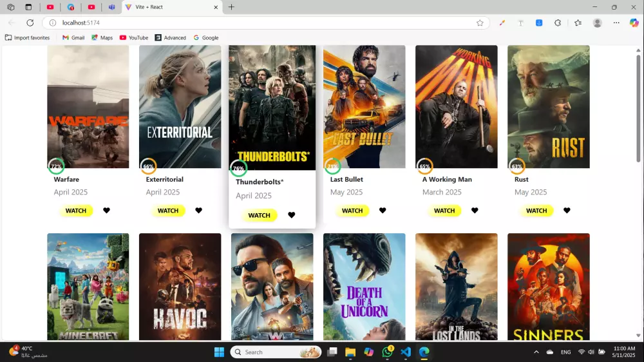Click the Last Bullet title text
Image resolution: width=644 pixels, height=362 pixels.
[346, 180]
